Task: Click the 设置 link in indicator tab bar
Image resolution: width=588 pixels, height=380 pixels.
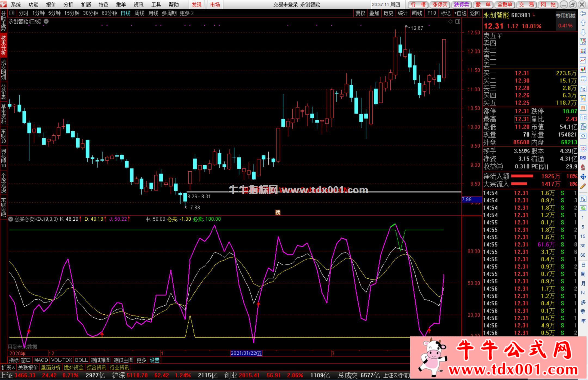Action: (155, 360)
